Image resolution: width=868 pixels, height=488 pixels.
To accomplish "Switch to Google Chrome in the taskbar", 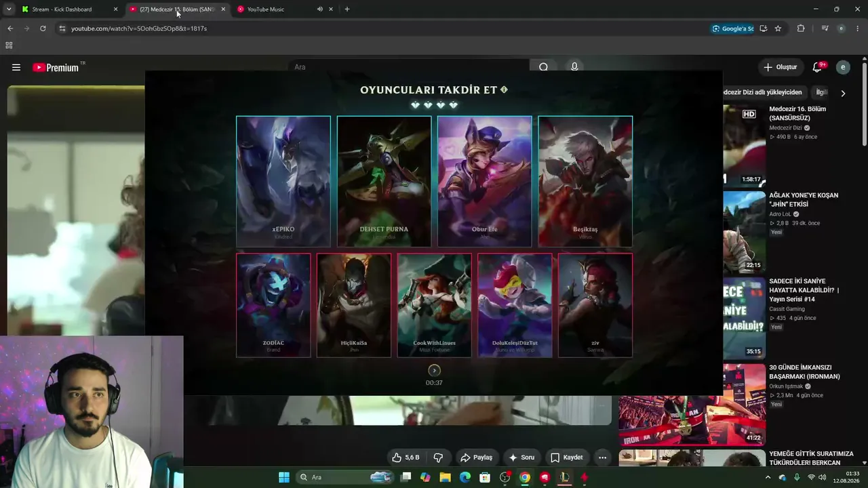I will point(525,477).
